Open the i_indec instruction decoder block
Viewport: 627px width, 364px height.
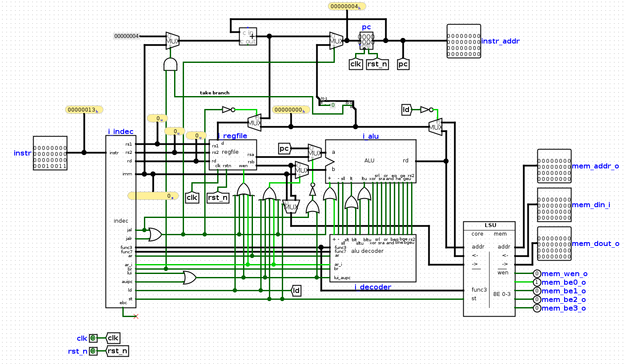121,221
